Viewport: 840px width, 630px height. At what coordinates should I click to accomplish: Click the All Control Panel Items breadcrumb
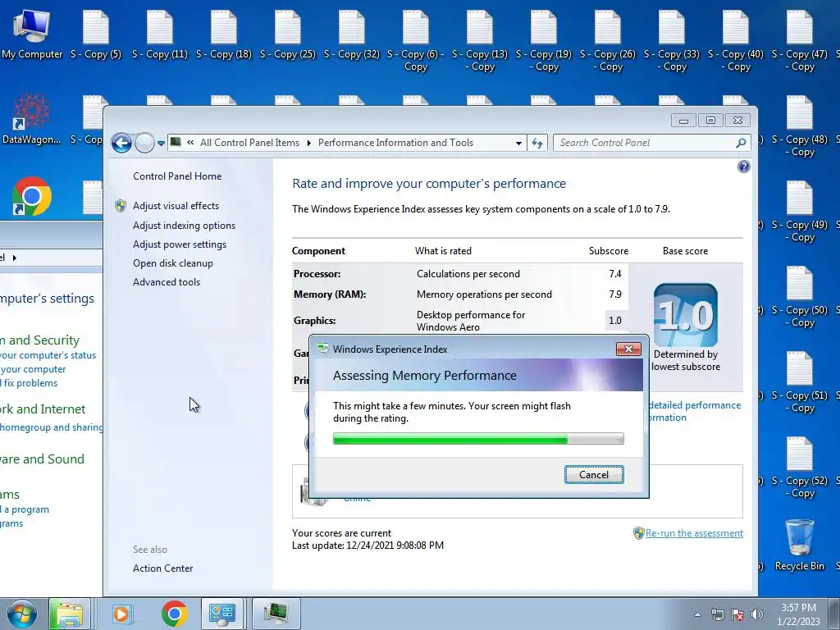(249, 143)
